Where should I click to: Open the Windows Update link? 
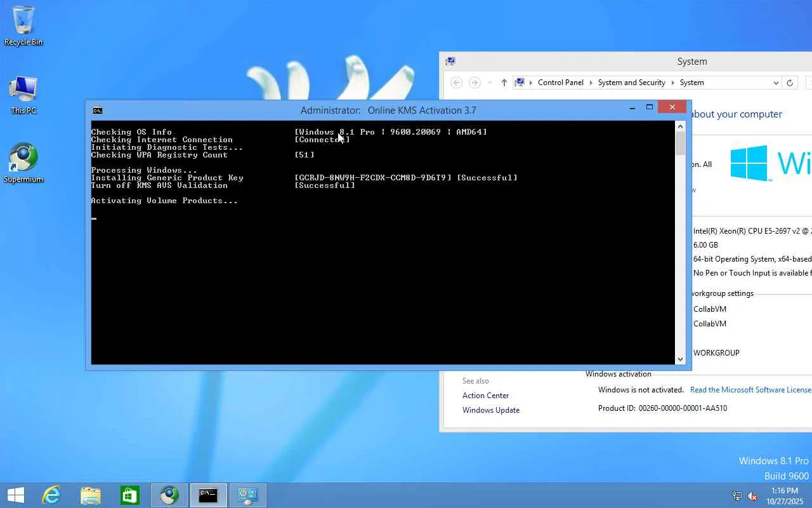[x=491, y=410]
